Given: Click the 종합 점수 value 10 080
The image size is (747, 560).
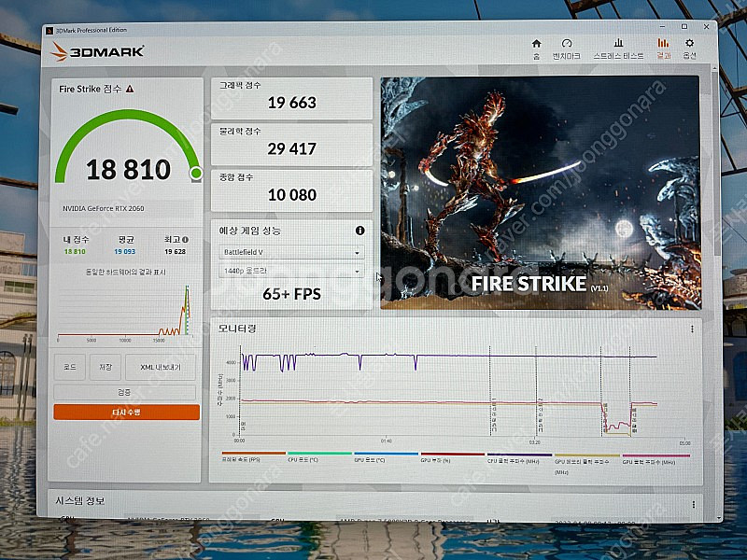Looking at the screenshot, I should coord(292,195).
